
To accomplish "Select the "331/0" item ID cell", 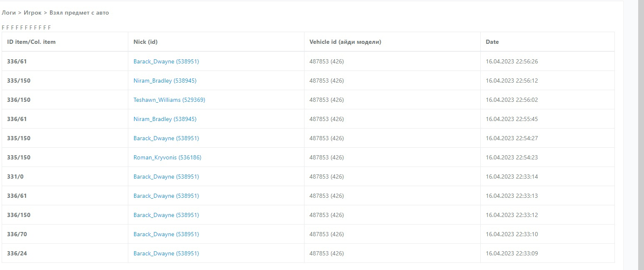I will click(x=15, y=177).
